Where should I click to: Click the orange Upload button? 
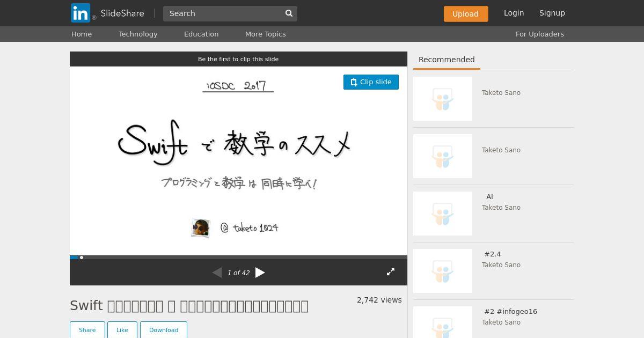[x=466, y=14]
